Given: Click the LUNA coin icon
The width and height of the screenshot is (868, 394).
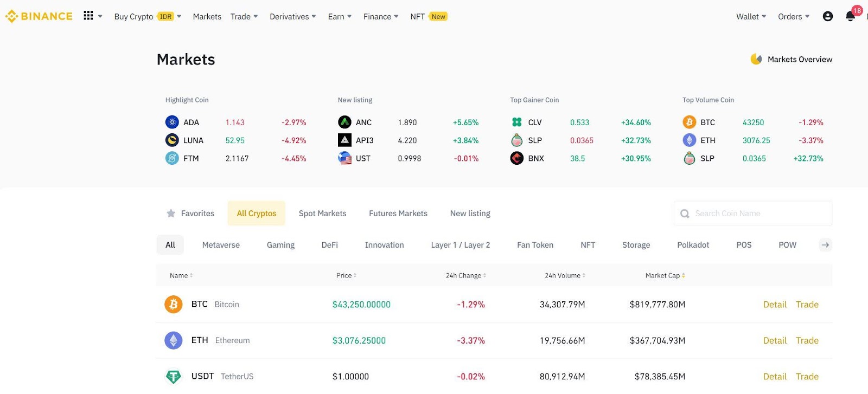Looking at the screenshot, I should (172, 140).
